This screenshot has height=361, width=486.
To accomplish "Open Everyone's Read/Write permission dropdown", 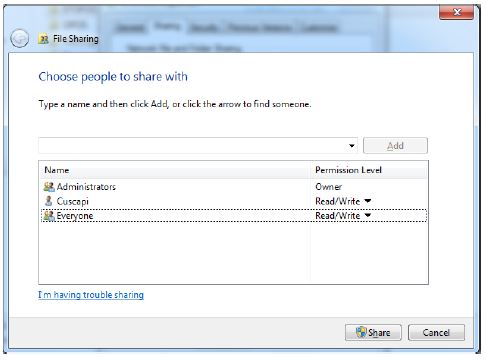I will coord(368,215).
